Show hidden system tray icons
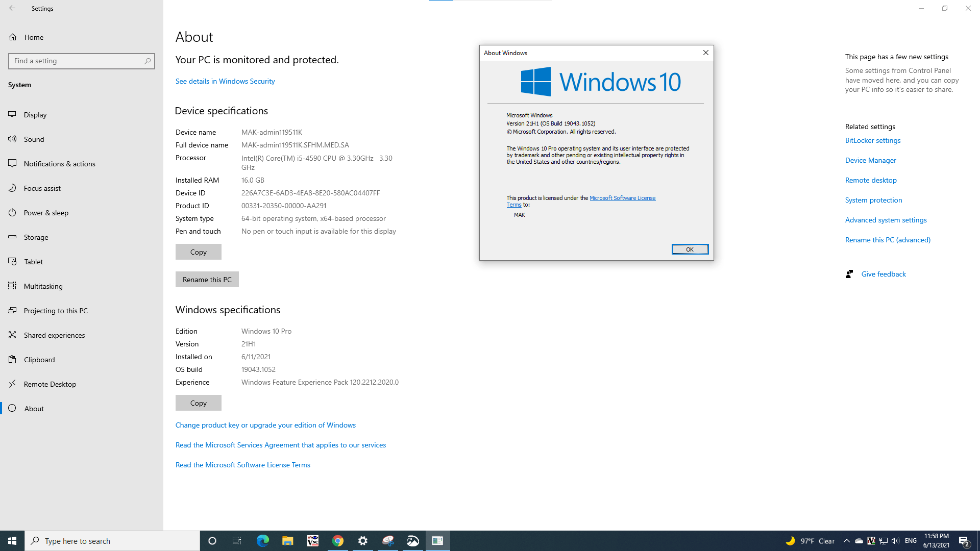The image size is (980, 551). [x=847, y=541]
